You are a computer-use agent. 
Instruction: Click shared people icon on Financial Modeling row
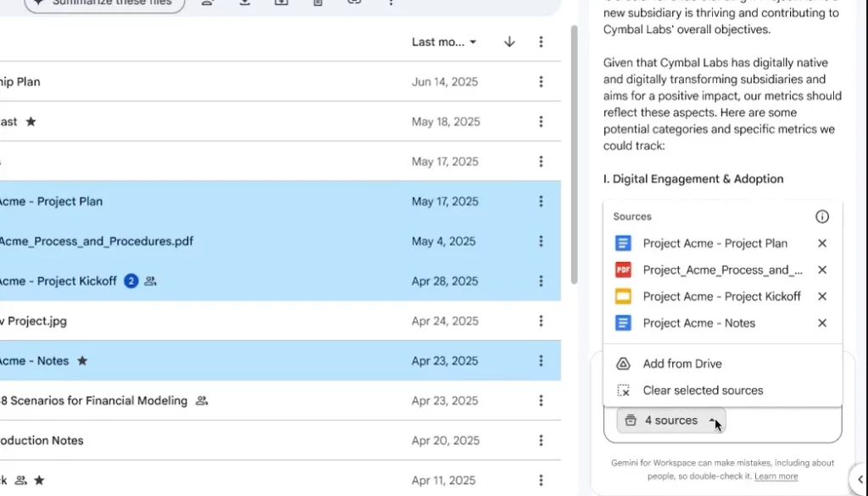point(202,401)
